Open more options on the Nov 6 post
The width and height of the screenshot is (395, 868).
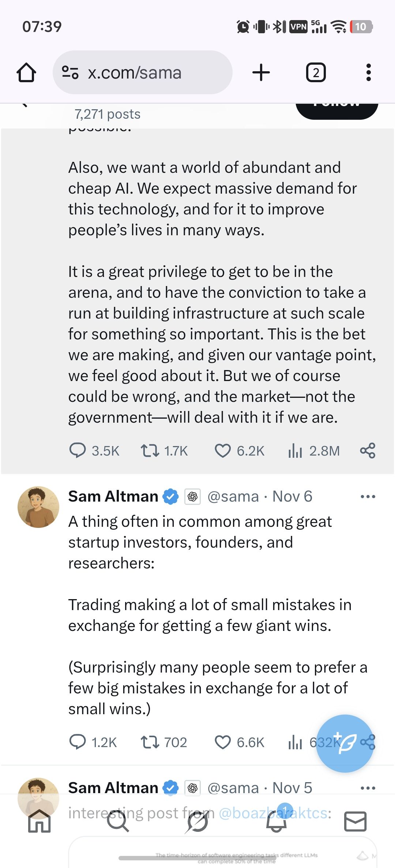(368, 496)
